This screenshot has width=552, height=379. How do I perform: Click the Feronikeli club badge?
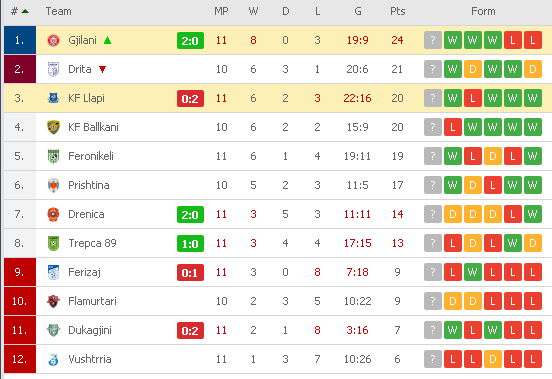(x=54, y=156)
